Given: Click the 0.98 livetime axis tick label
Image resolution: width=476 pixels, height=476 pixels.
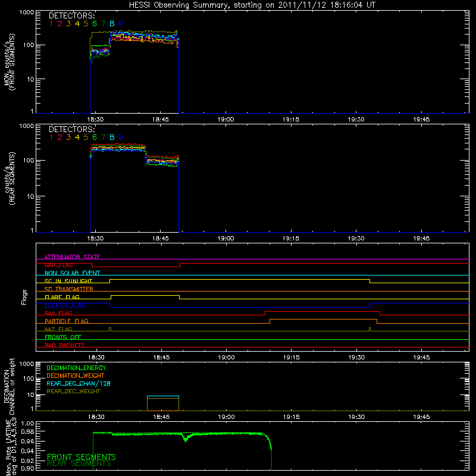Looking at the screenshot, I should pos(27,432).
